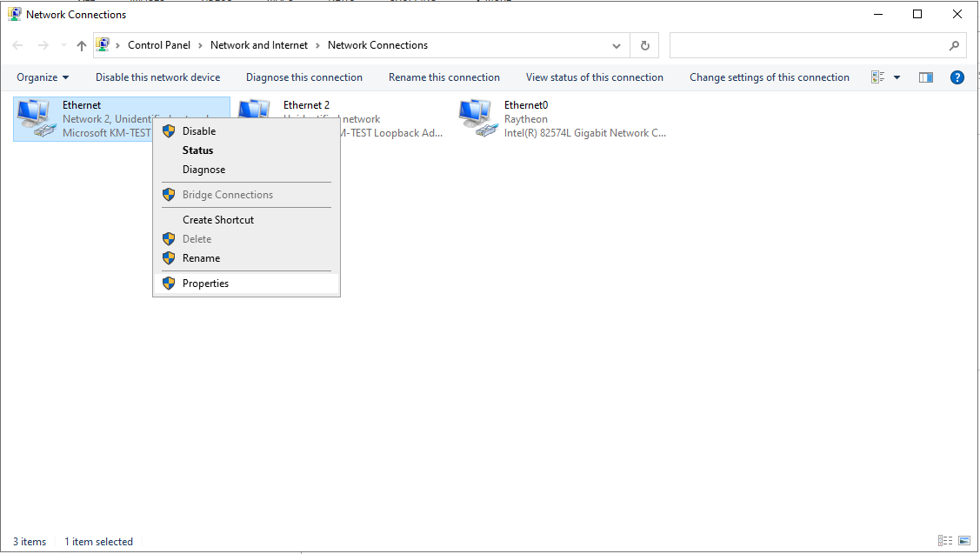980x554 pixels.
Task: Open the Organize dropdown menu
Action: pos(43,77)
